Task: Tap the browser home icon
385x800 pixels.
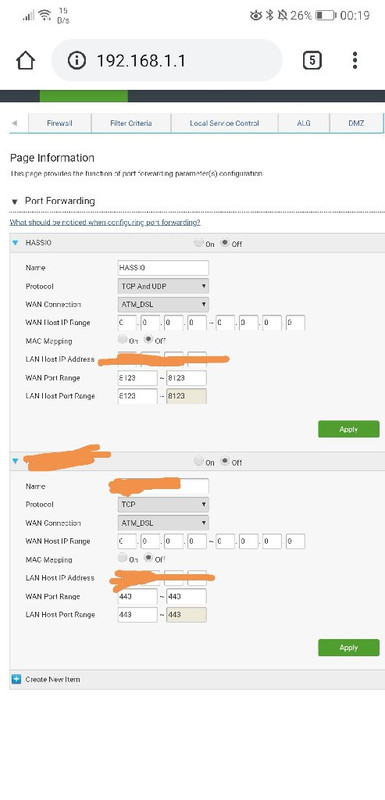Action: (25, 61)
